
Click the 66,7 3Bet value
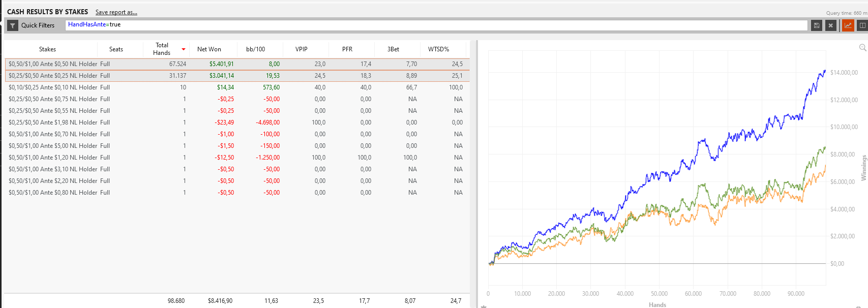click(x=411, y=87)
